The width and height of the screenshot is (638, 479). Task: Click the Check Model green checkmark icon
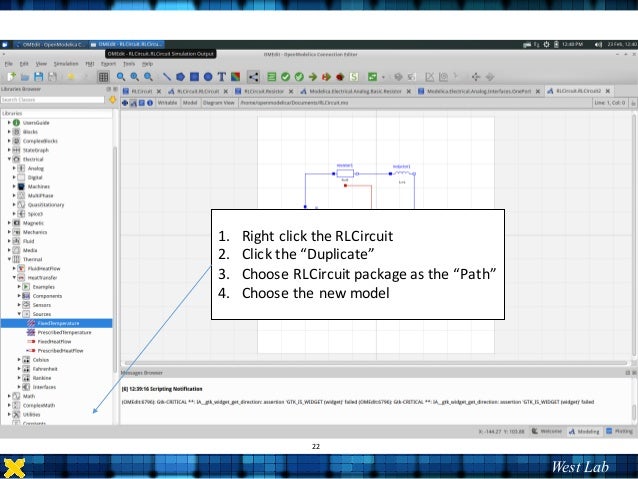point(285,76)
